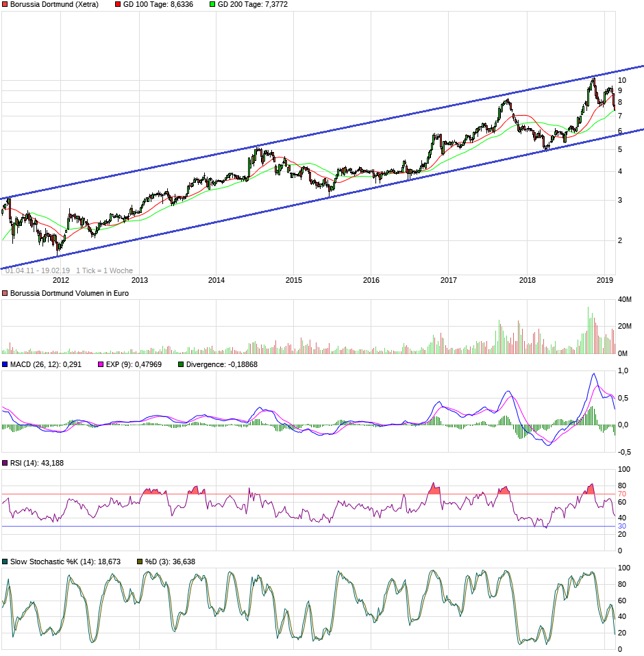Click the 2018 year label on time axis
The width and height of the screenshot is (644, 656).
[528, 280]
